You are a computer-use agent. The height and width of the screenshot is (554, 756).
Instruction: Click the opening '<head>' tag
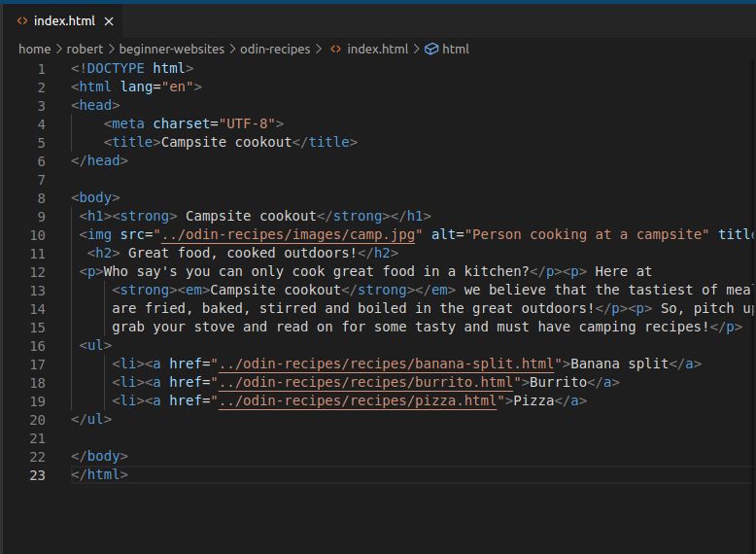[x=95, y=105]
